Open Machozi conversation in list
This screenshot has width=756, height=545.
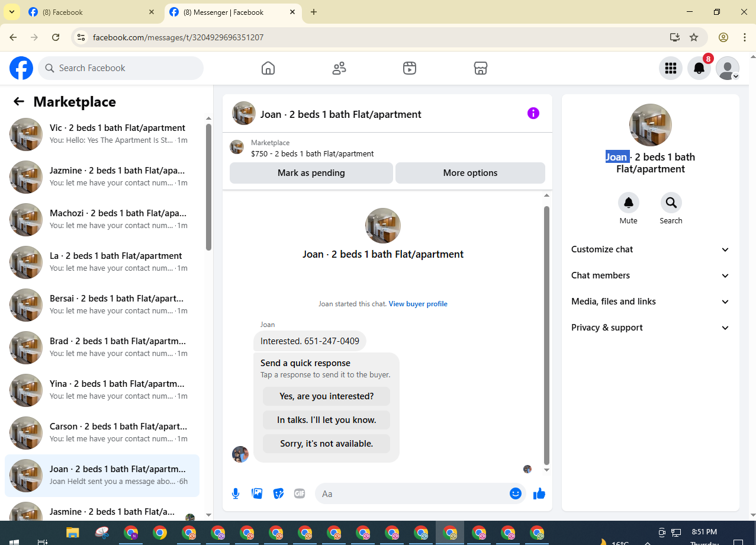coord(102,219)
